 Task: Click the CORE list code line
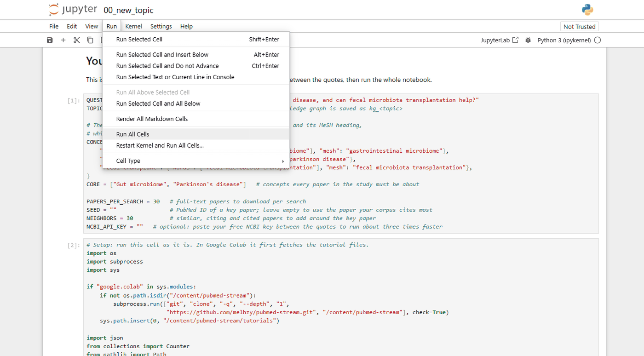coord(253,184)
